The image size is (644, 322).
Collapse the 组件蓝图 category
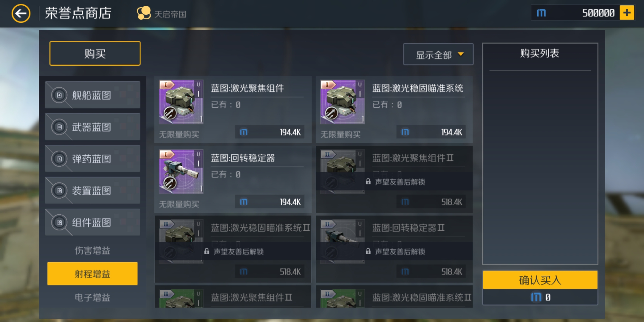tap(92, 223)
